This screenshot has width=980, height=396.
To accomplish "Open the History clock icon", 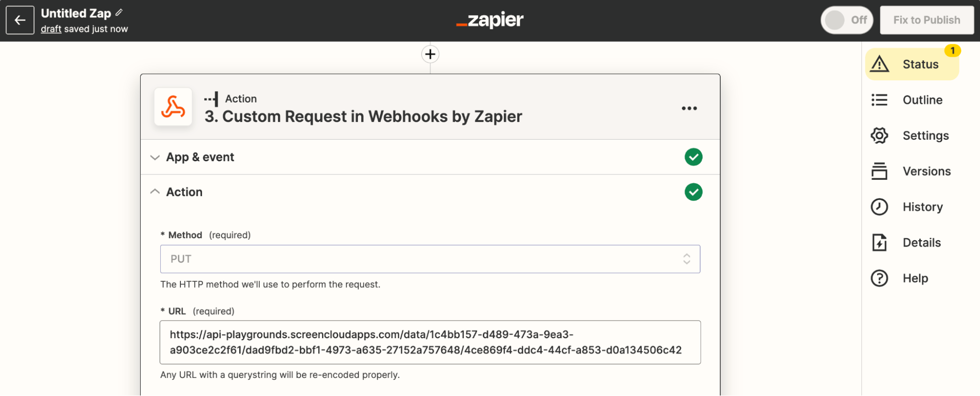I will pyautogui.click(x=879, y=207).
